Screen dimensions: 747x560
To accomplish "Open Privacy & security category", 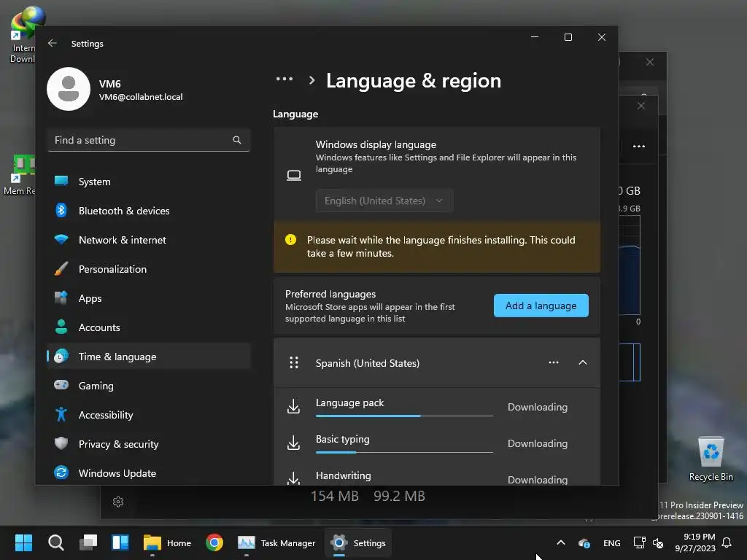I will (x=149, y=444).
